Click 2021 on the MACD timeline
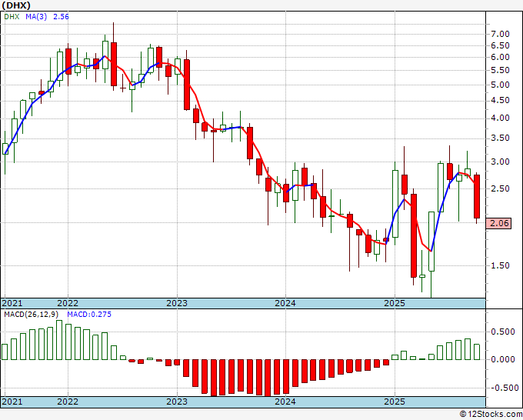 (12, 402)
